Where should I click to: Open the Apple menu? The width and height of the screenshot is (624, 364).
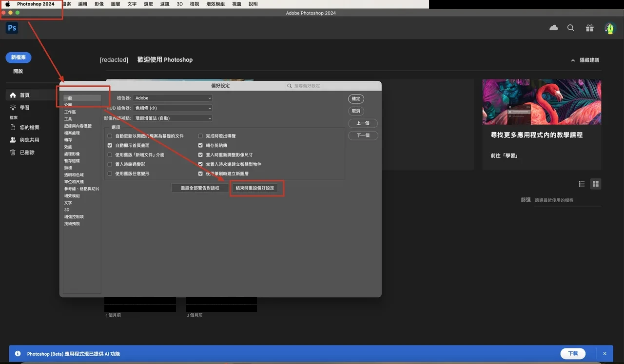7,4
